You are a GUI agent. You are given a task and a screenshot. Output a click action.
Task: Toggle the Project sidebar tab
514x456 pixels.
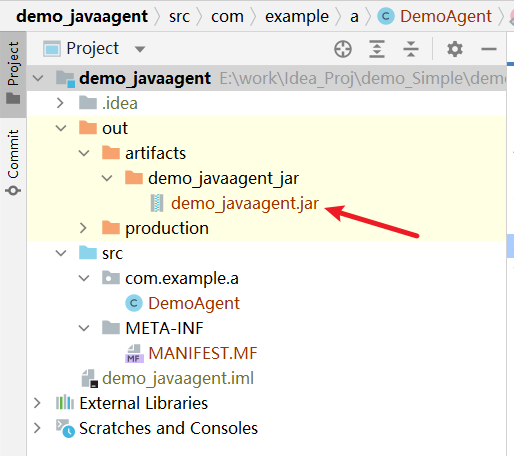coord(13,73)
